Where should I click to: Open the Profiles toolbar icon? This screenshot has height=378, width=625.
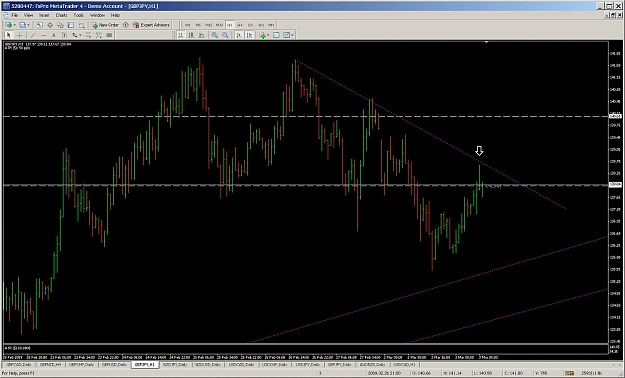click(x=23, y=25)
